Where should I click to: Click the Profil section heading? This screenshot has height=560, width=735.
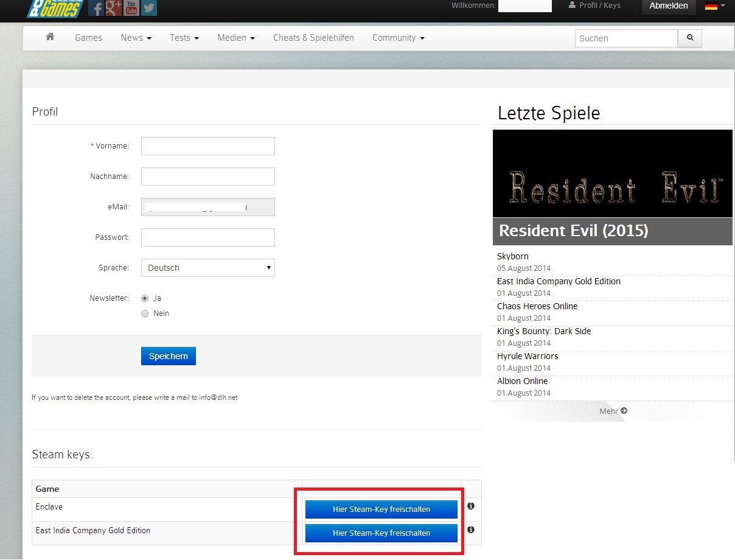pos(45,112)
